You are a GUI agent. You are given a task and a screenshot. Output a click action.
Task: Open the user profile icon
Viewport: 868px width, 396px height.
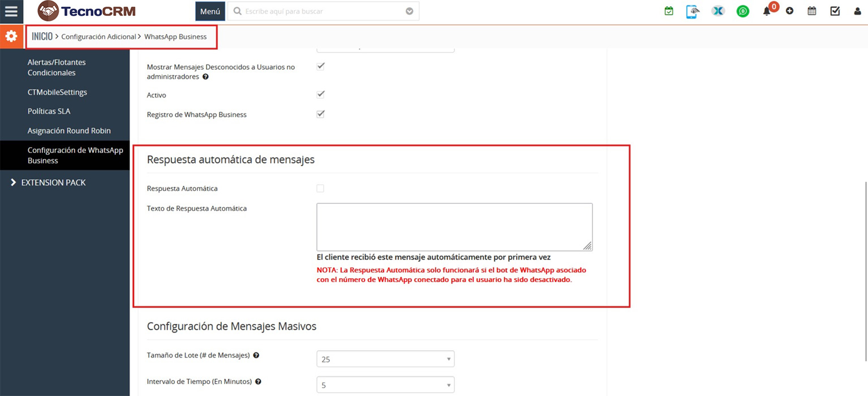pyautogui.click(x=857, y=11)
